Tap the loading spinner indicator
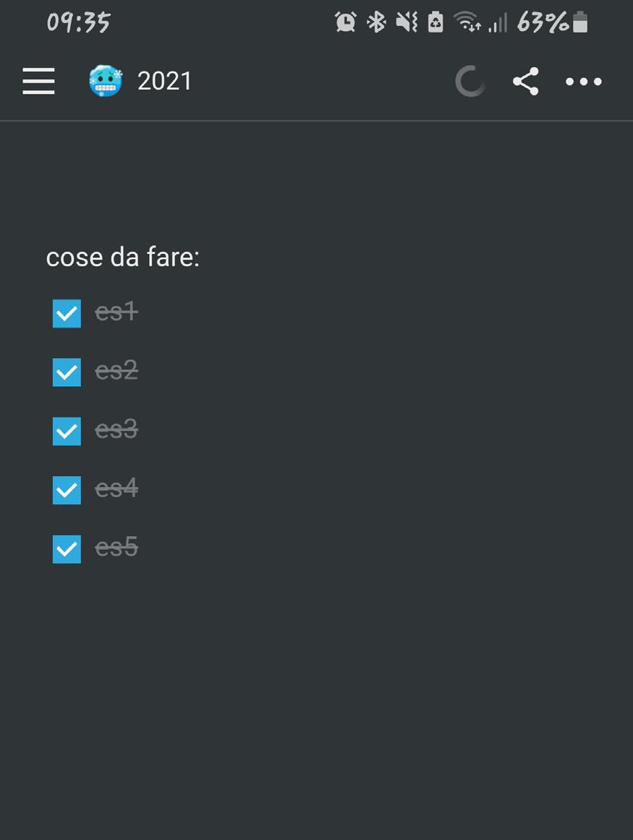This screenshot has width=633, height=840. (470, 81)
